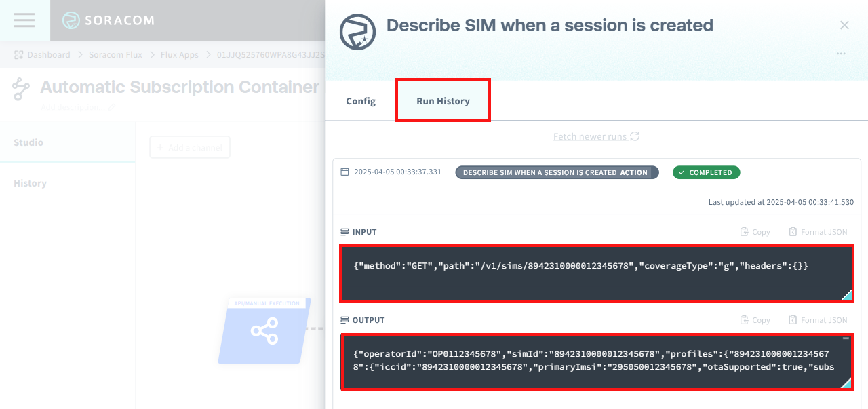Open the hamburger navigation menu
Viewport: 868px width, 409px height.
(24, 20)
